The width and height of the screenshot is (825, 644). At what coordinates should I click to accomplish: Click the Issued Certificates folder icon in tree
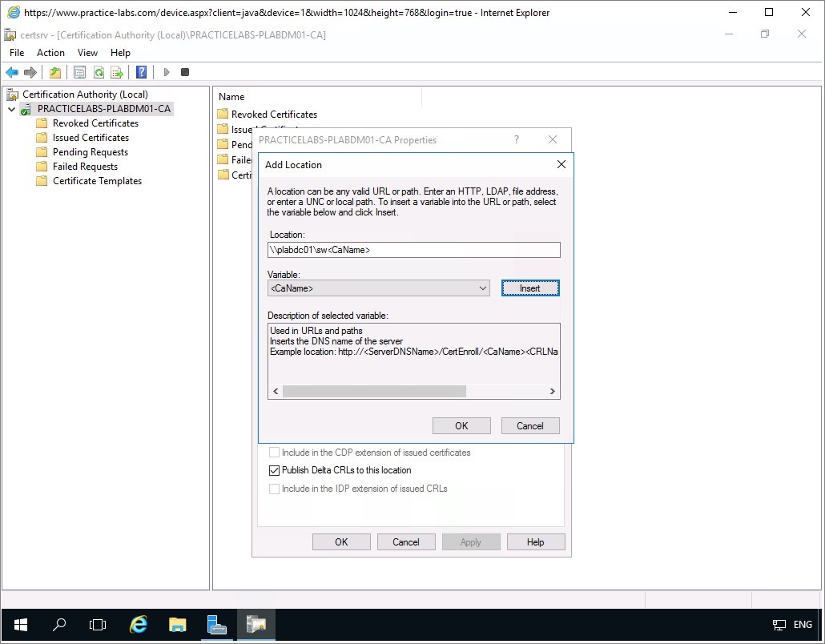click(x=42, y=138)
